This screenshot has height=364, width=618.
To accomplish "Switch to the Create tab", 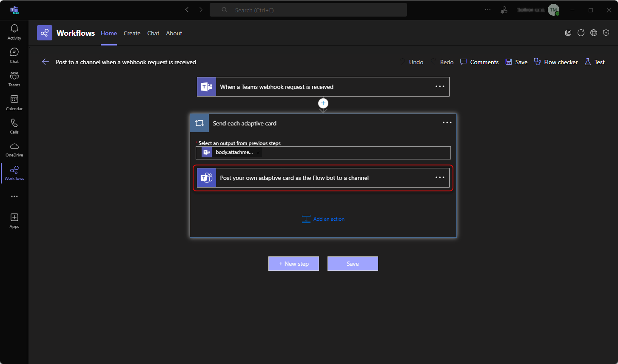I will click(132, 33).
